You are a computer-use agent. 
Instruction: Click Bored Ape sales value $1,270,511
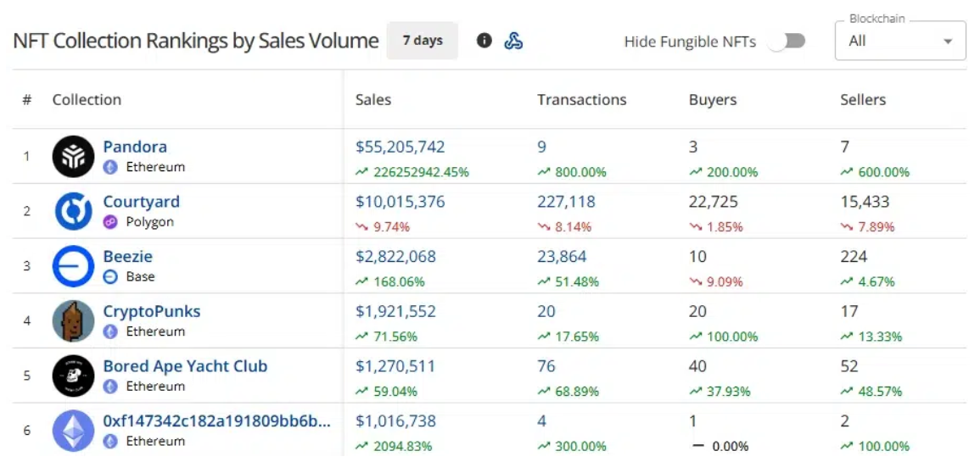click(x=395, y=366)
